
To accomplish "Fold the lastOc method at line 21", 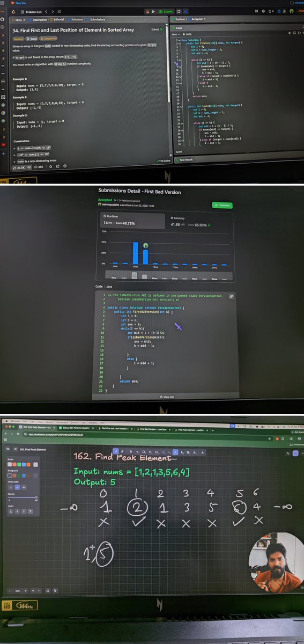I will [181, 107].
